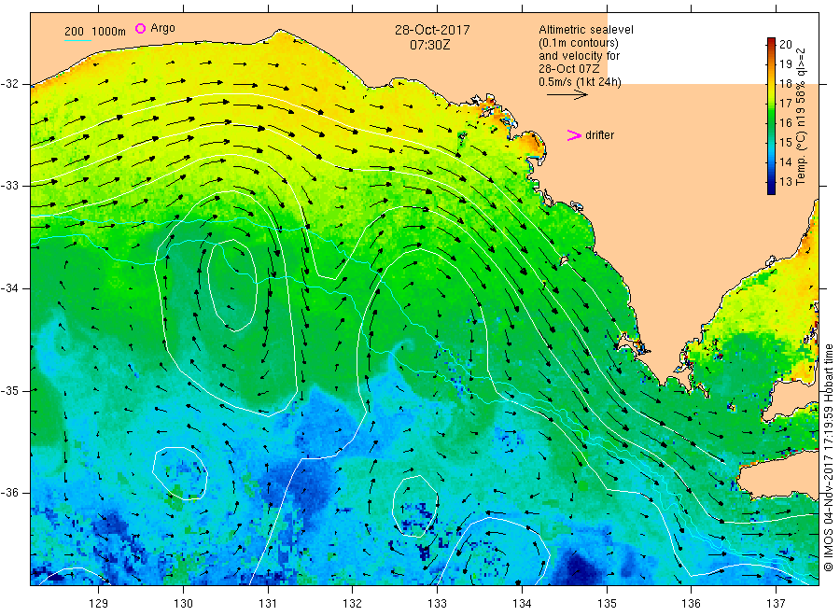Click the longitude label 132

[x=353, y=604]
